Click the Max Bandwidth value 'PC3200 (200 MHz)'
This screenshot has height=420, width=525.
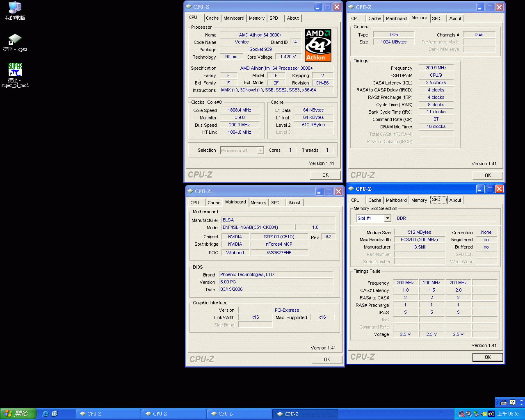419,240
